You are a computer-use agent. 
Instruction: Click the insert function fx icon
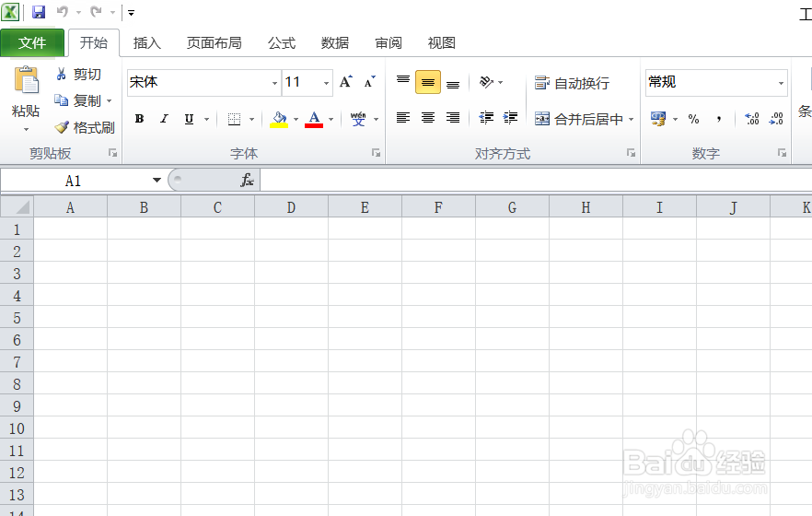tap(247, 181)
